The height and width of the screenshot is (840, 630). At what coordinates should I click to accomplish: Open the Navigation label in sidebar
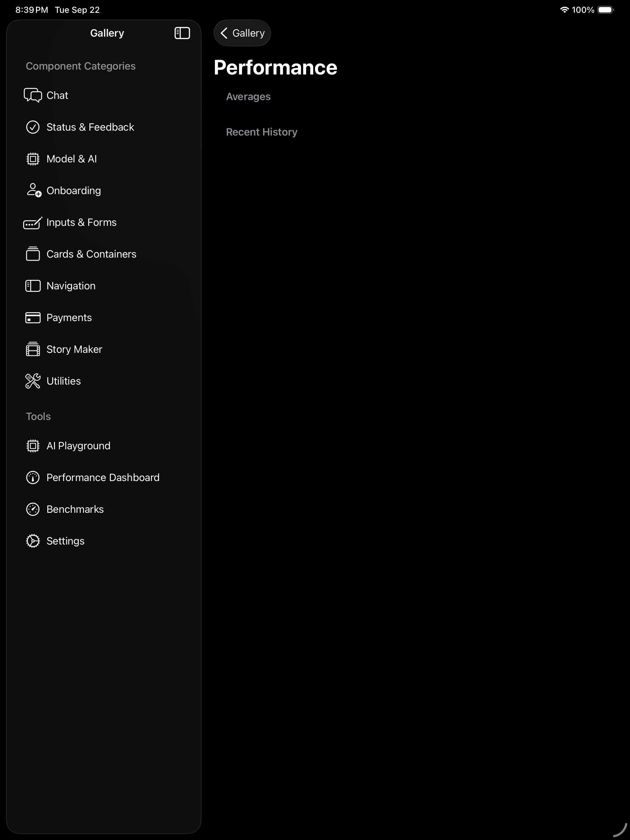pyautogui.click(x=71, y=286)
